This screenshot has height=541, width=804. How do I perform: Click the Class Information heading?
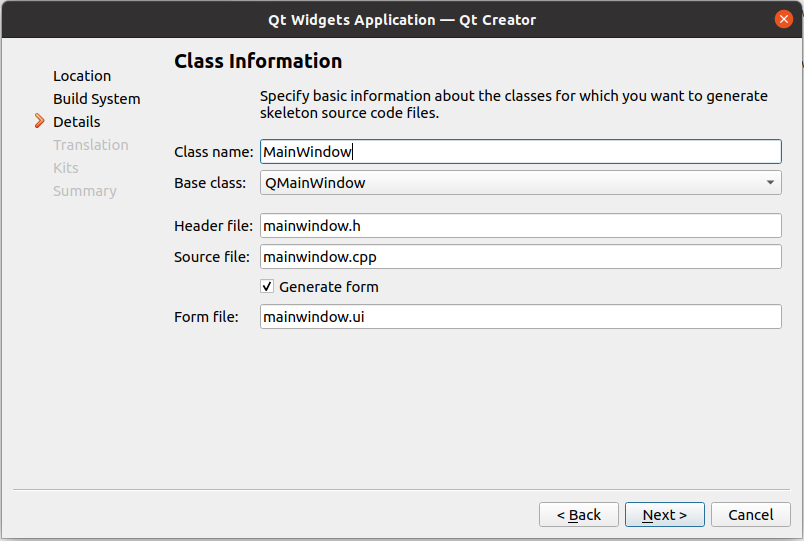(258, 61)
